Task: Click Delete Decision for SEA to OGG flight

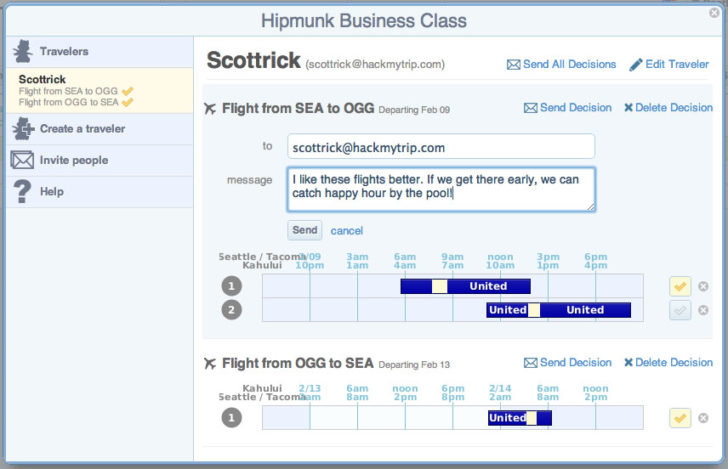Action: click(x=674, y=108)
